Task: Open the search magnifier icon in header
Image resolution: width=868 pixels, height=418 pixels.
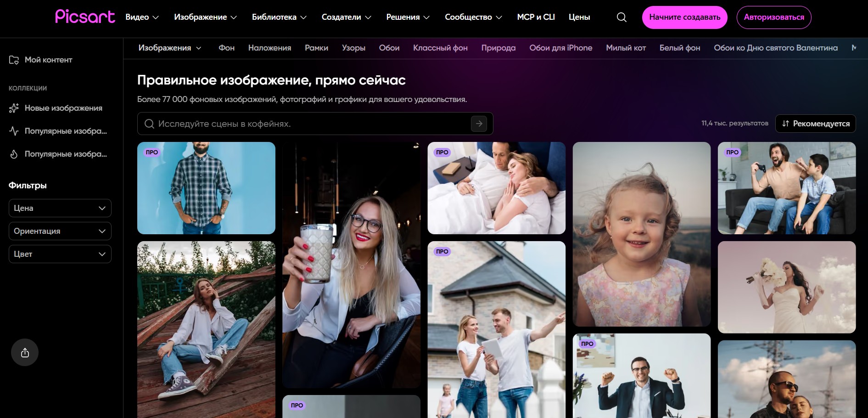Action: [x=622, y=17]
